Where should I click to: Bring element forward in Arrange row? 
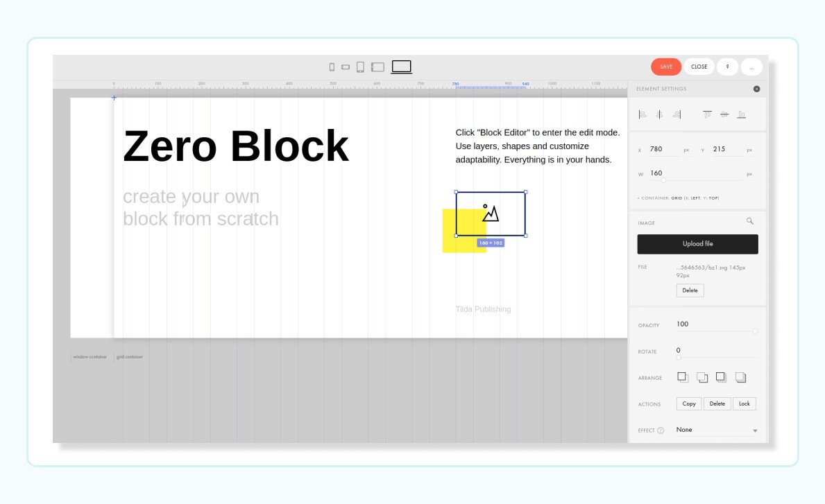point(683,377)
